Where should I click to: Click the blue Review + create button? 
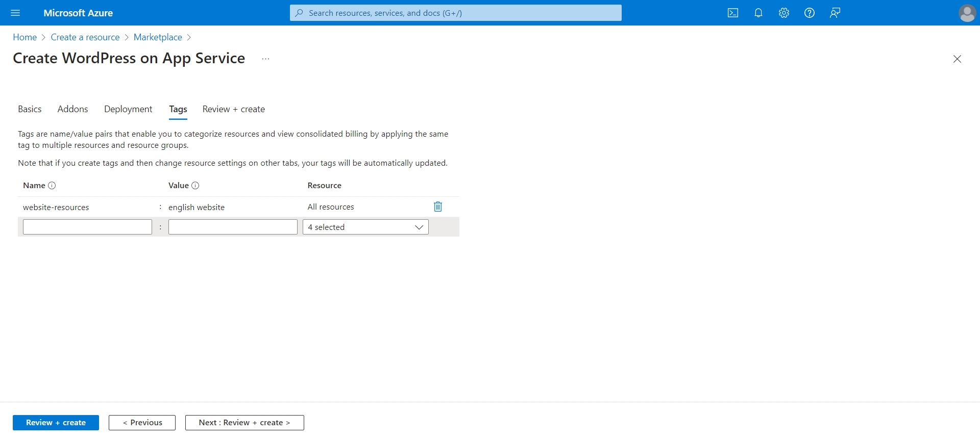(56, 423)
